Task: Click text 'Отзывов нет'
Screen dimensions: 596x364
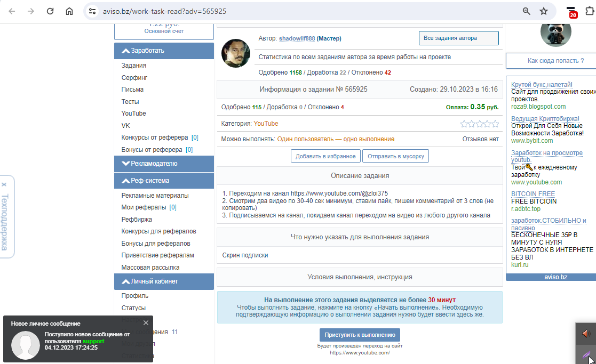Action: pyautogui.click(x=480, y=139)
